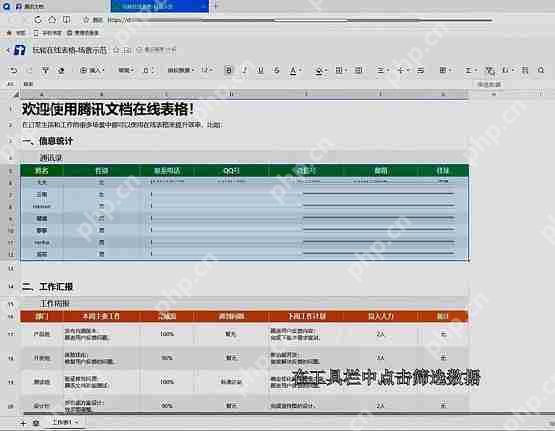Open the number format dropdown

click(126, 70)
